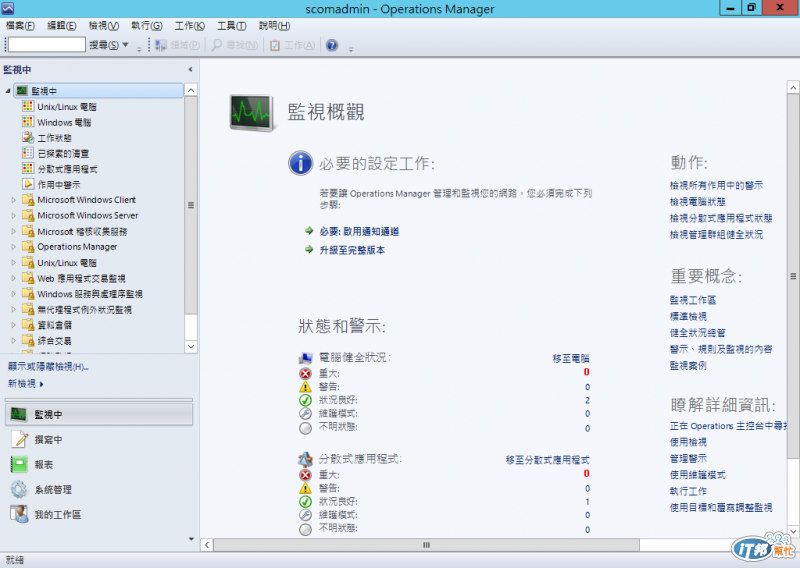Click the 使用維護模式 link
Viewport: 800px width, 568px height.
[697, 475]
